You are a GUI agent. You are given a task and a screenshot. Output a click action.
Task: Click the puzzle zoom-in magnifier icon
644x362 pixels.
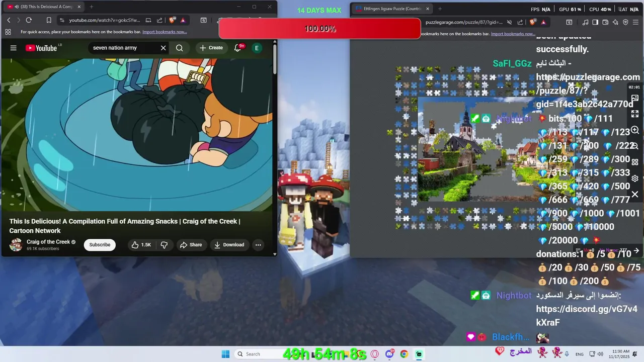coord(635,130)
